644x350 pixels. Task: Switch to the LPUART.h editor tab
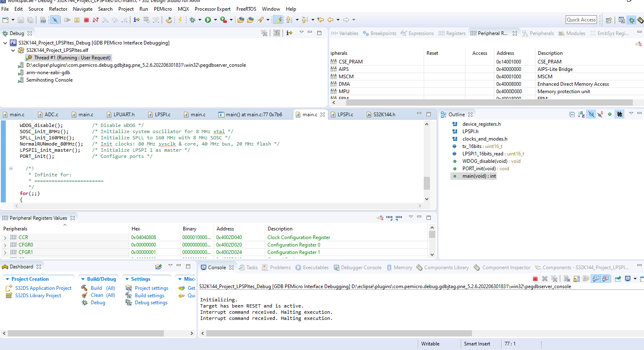point(121,115)
